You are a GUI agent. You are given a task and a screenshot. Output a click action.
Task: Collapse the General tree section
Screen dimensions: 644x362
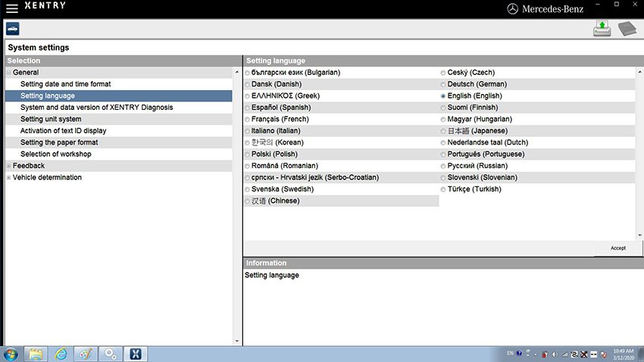[8, 73]
